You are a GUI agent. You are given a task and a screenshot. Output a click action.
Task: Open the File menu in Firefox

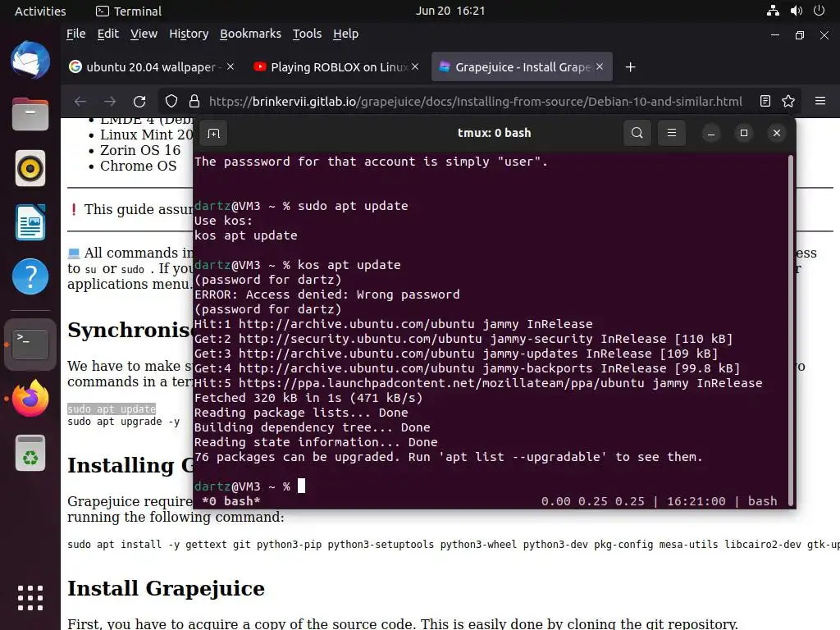tap(76, 34)
